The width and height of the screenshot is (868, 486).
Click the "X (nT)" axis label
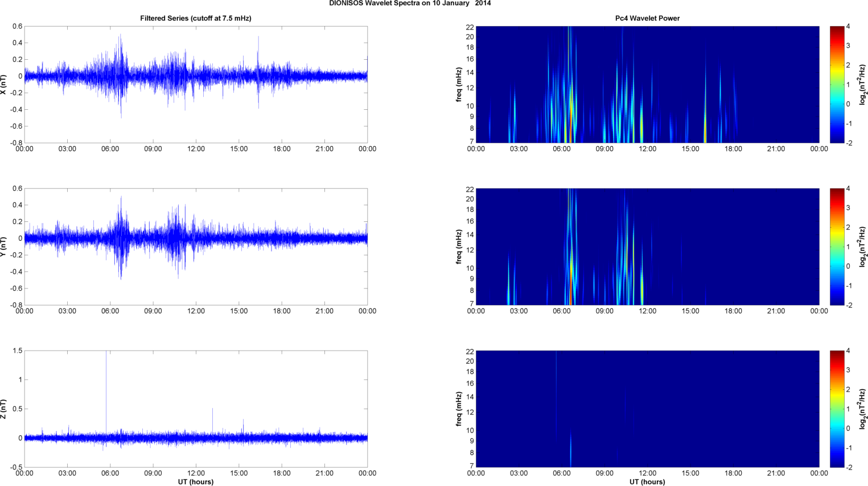4,84
